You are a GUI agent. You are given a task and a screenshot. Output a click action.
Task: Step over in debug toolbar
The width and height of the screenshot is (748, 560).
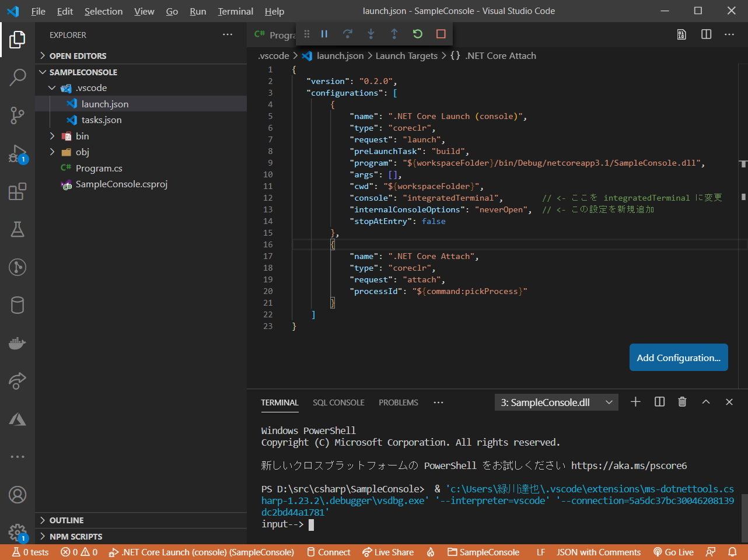[348, 34]
